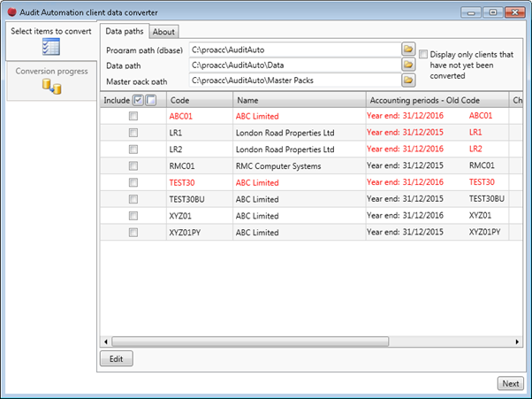Image resolution: width=532 pixels, height=399 pixels.
Task: Click ABC Limited name in TEST30 row
Action: [x=257, y=183]
